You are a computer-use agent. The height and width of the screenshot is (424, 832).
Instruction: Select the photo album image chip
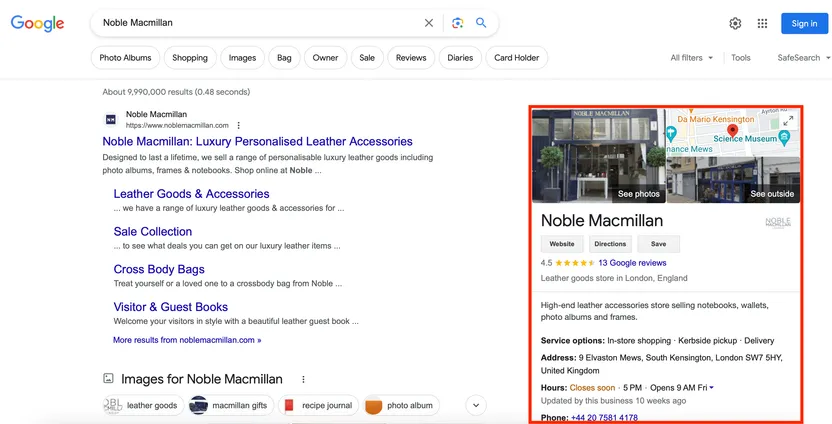[401, 405]
